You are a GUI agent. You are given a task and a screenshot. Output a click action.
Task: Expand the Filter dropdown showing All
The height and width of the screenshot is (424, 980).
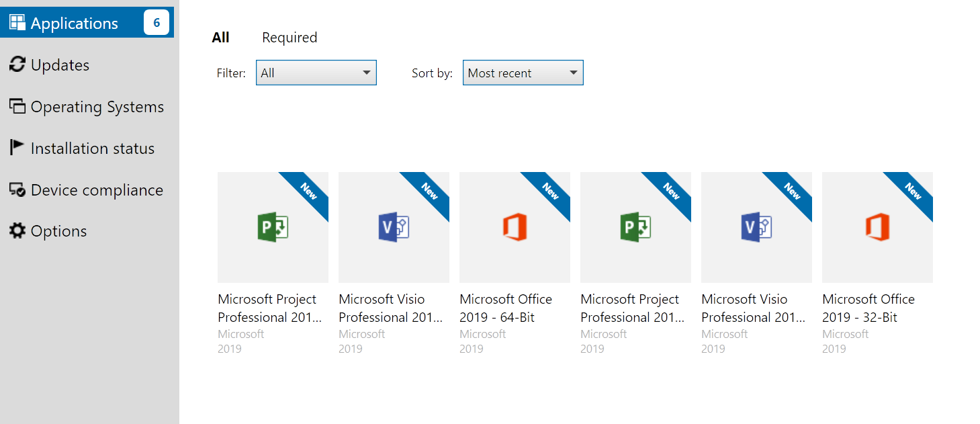tap(316, 73)
